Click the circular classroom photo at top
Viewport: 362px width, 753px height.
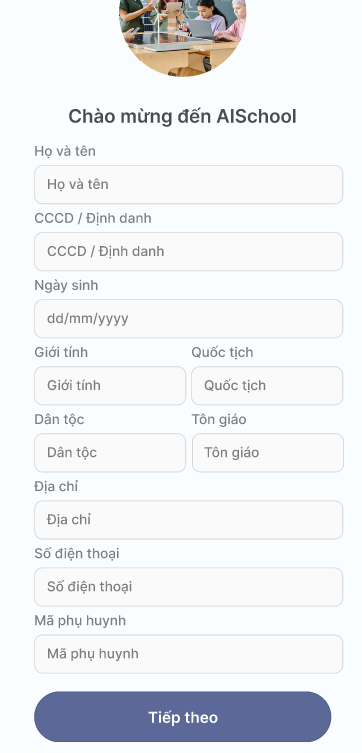tap(182, 36)
